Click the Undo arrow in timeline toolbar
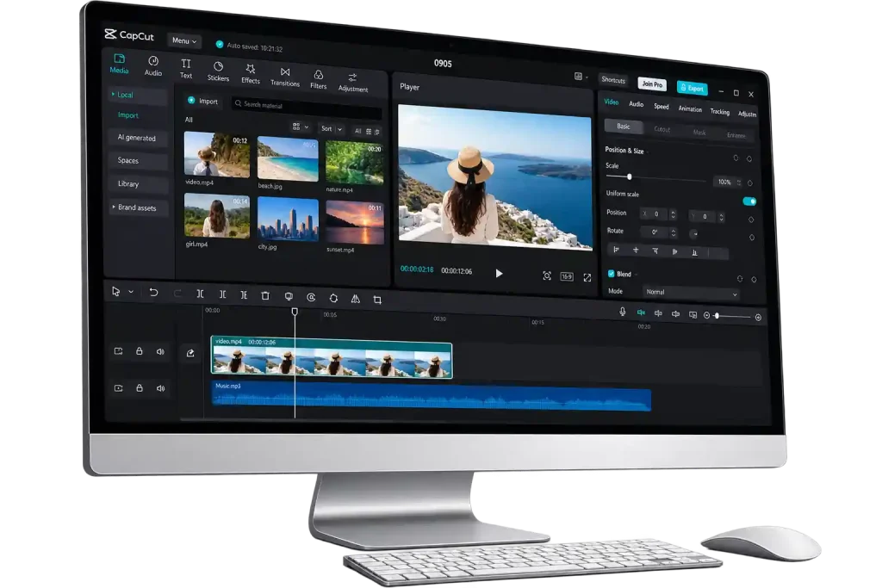882x588 pixels. [153, 293]
